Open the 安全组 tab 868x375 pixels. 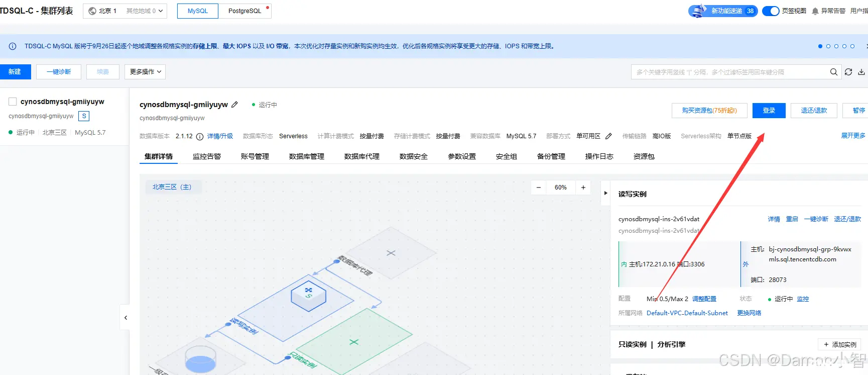tap(507, 156)
